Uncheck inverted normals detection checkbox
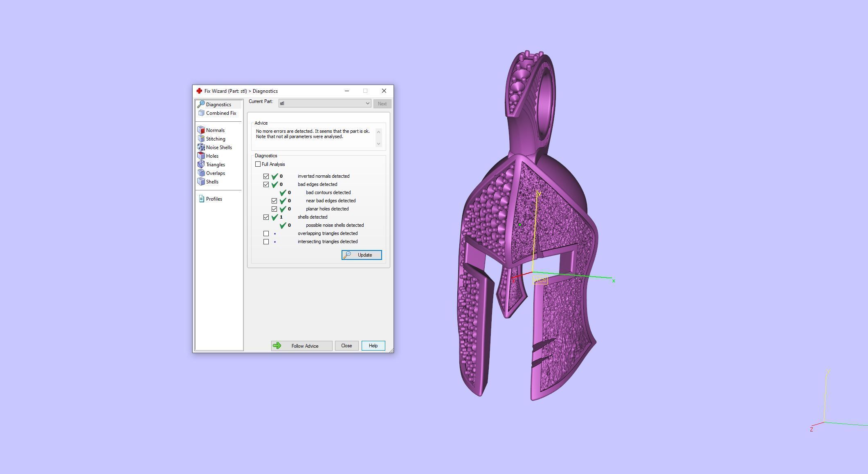Viewport: 868px width, 474px height. pyautogui.click(x=266, y=177)
